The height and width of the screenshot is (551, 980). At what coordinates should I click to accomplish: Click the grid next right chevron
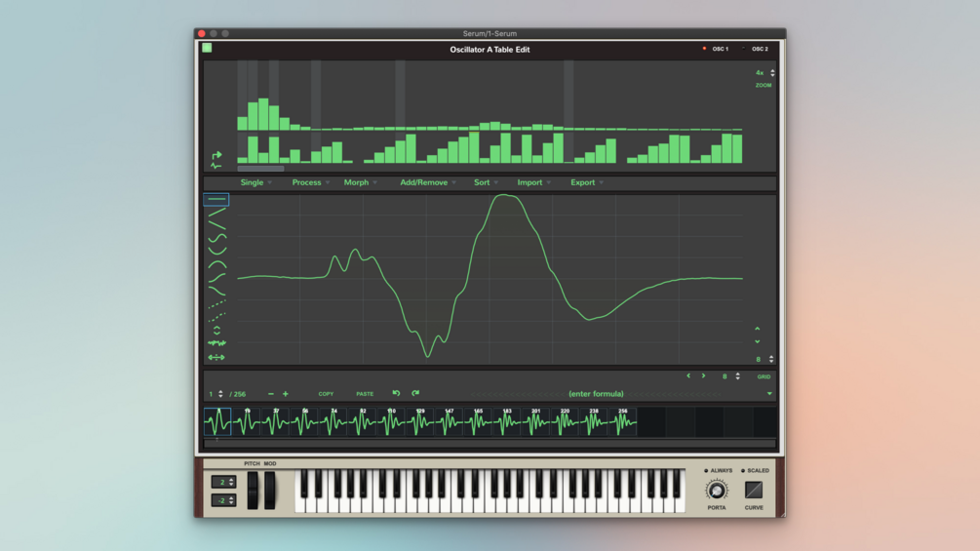point(703,376)
